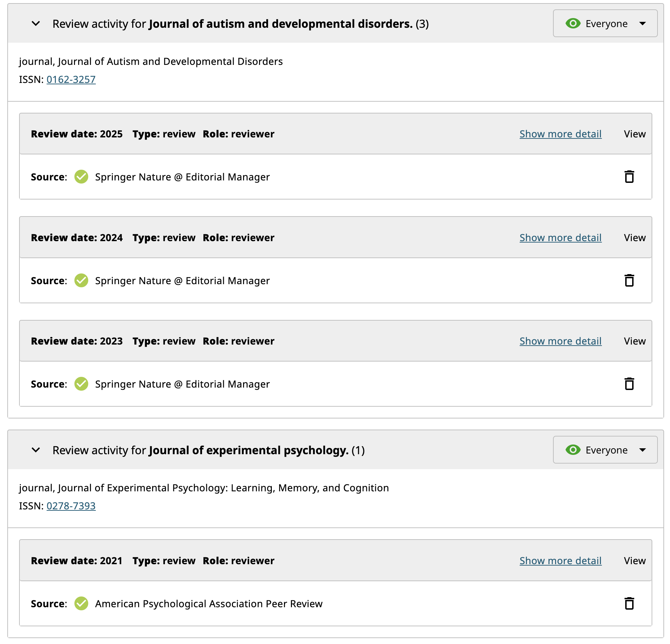Open Everyone visibility dropdown for Autism journal
The image size is (670, 644).
642,24
